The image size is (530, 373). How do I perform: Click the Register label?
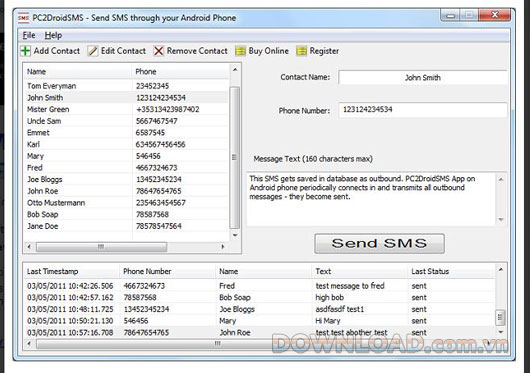[x=324, y=51]
